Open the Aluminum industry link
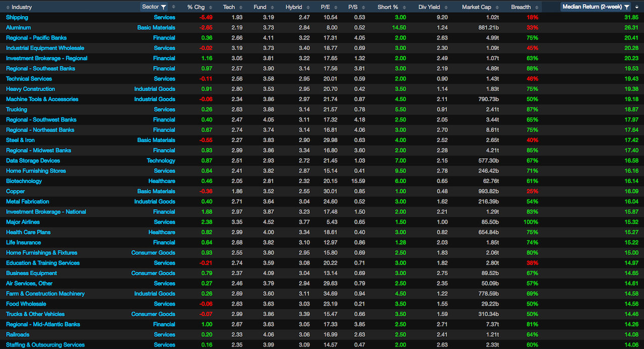 coord(18,27)
